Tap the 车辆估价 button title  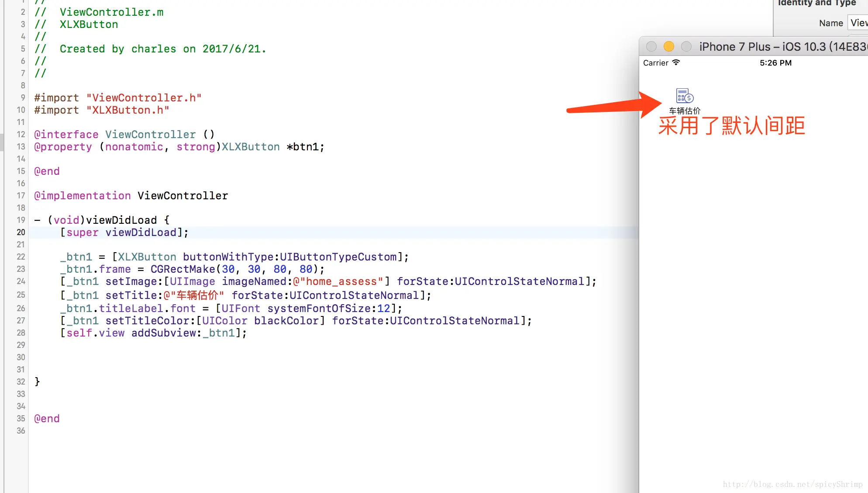click(x=684, y=111)
